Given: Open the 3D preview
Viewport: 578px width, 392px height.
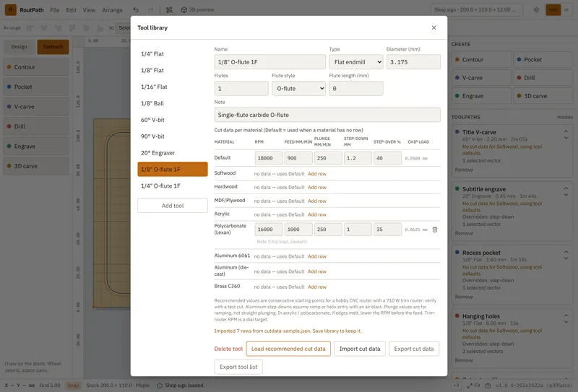Looking at the screenshot, I should [197, 10].
